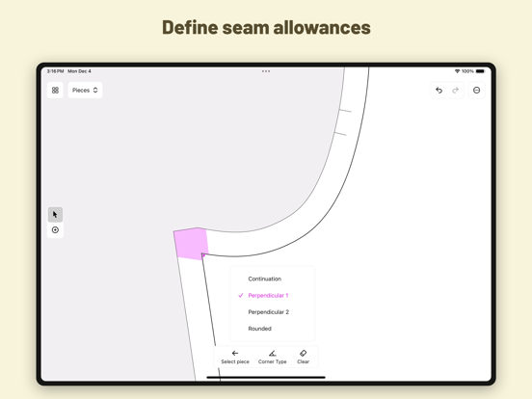Open the grid overview icon
This screenshot has height=399, width=532.
(55, 91)
